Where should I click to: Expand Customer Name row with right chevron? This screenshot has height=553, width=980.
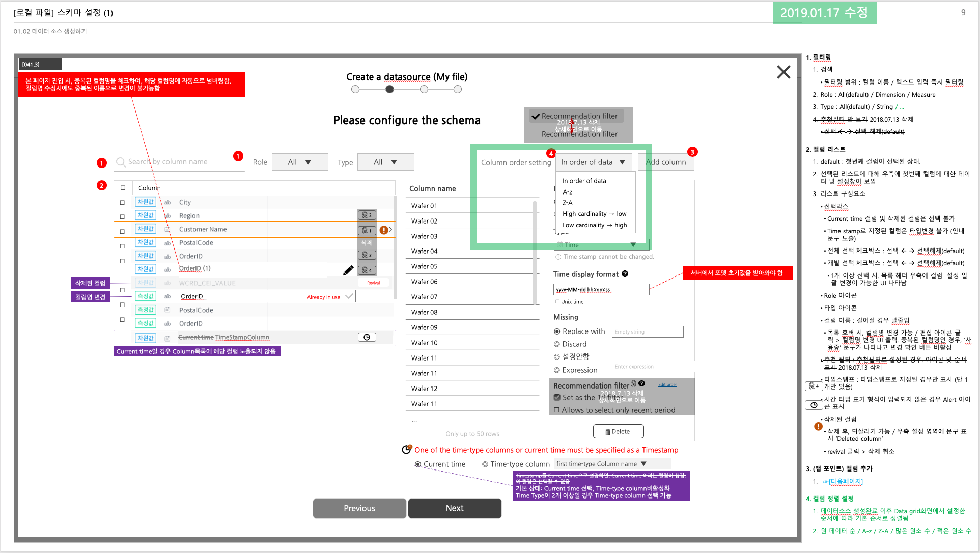[x=390, y=230]
